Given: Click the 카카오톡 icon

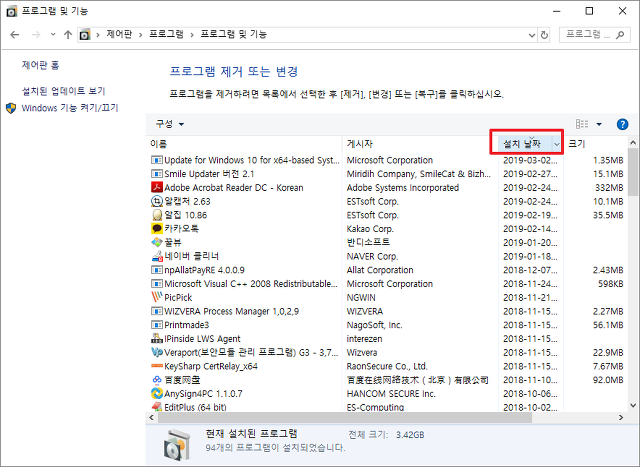Looking at the screenshot, I should pyautogui.click(x=157, y=229).
